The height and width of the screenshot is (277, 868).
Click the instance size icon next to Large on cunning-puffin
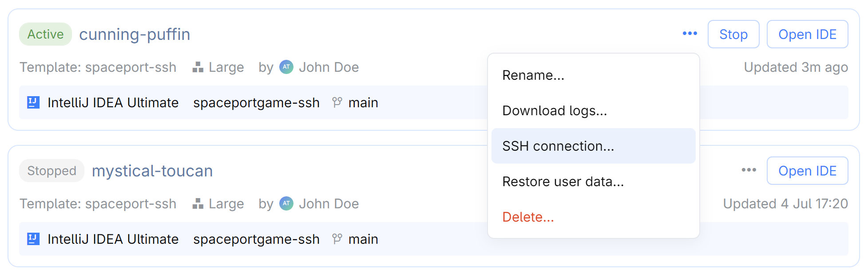(198, 67)
